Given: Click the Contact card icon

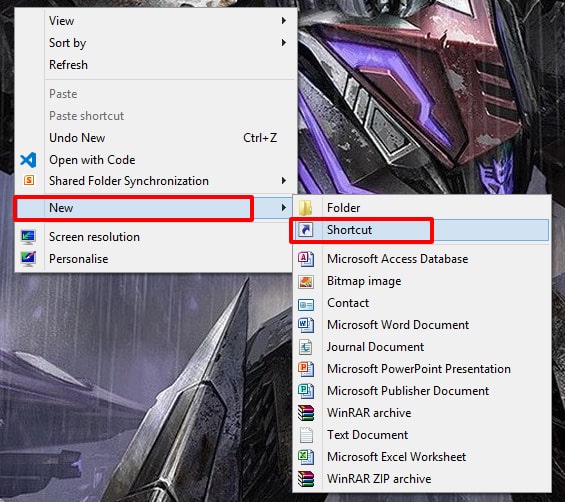Looking at the screenshot, I should click(306, 305).
